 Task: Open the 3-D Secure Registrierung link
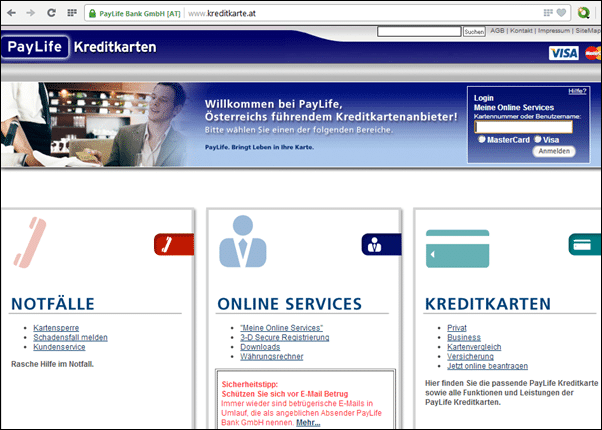pyautogui.click(x=284, y=337)
